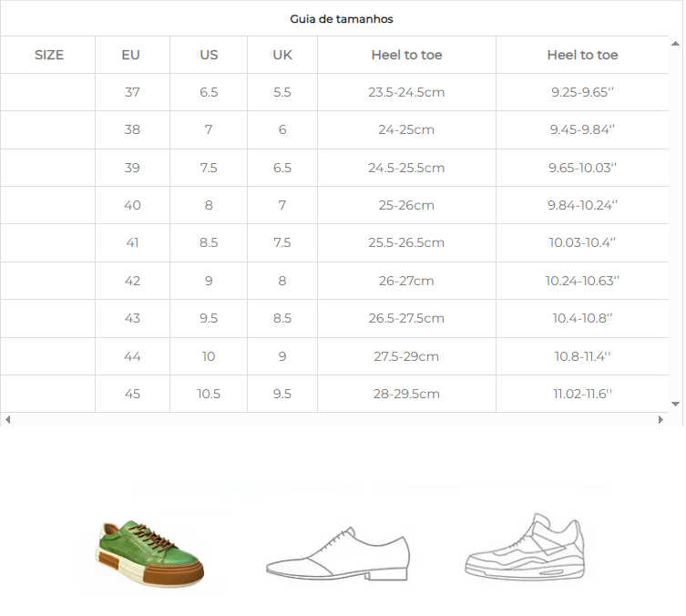This screenshot has height=616, width=686.
Task: Select the UK column header
Action: coord(282,55)
